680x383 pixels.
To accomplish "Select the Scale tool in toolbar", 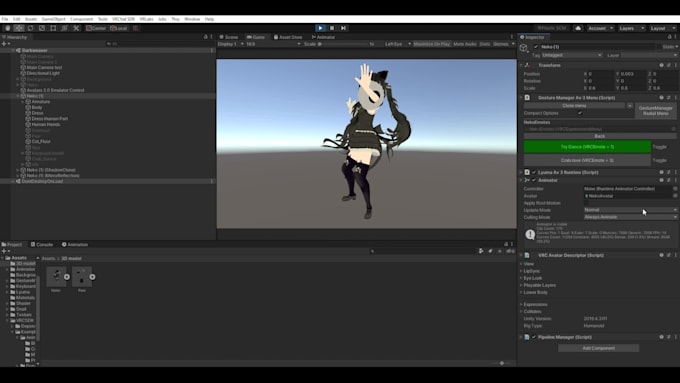I will 42,28.
